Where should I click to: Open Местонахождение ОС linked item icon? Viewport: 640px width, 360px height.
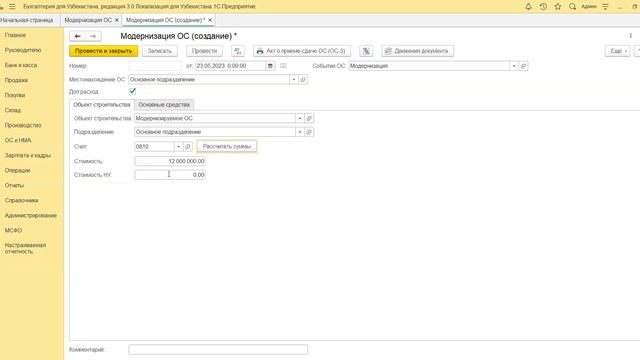[x=303, y=80]
